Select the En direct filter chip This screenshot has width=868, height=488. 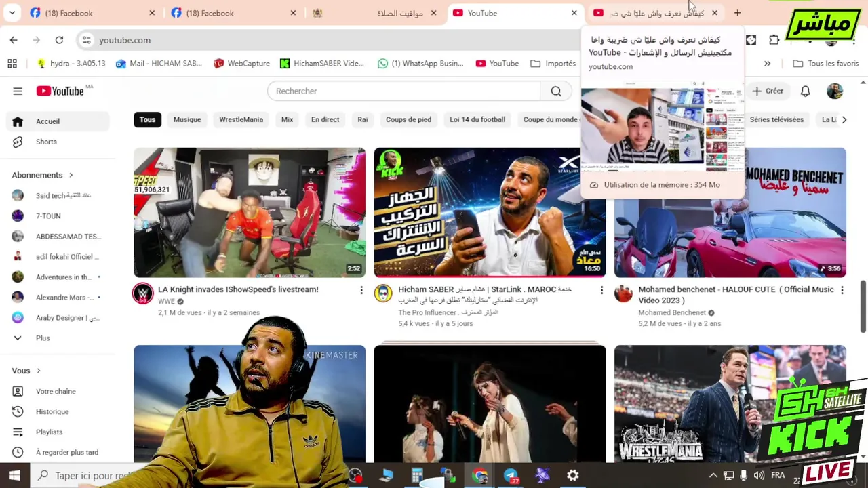tap(325, 119)
